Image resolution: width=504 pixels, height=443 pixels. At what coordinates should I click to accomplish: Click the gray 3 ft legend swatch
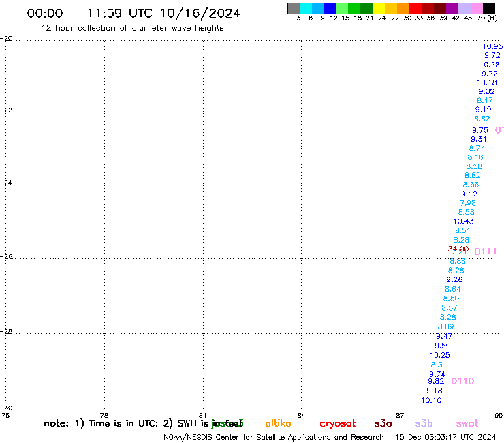294,8
